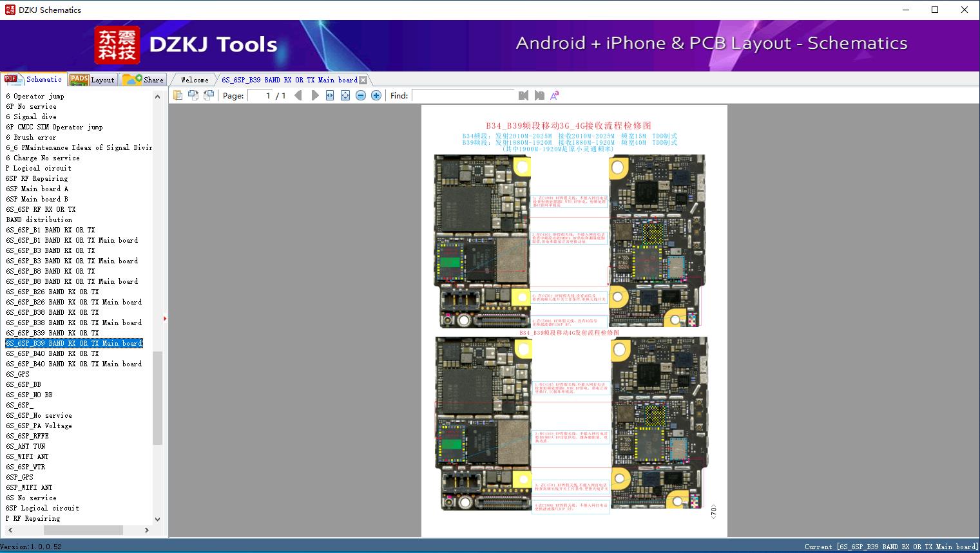
Task: Open '6S No service' item
Action: pos(31,498)
